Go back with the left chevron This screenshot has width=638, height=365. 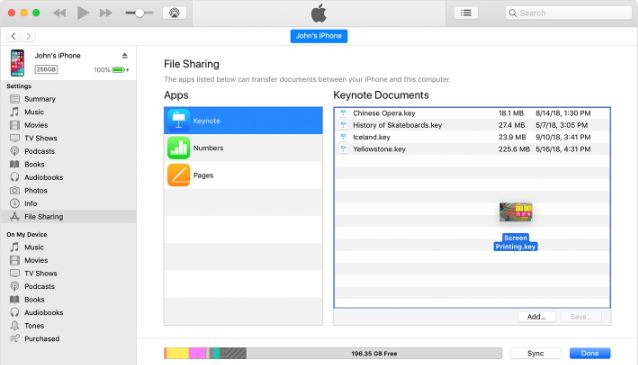[x=13, y=36]
